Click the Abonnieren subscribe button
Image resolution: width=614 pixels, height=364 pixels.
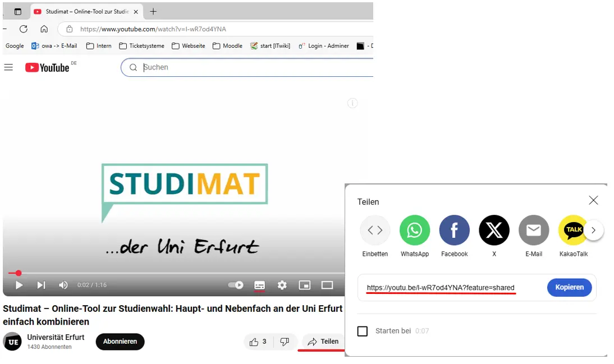[x=120, y=342]
